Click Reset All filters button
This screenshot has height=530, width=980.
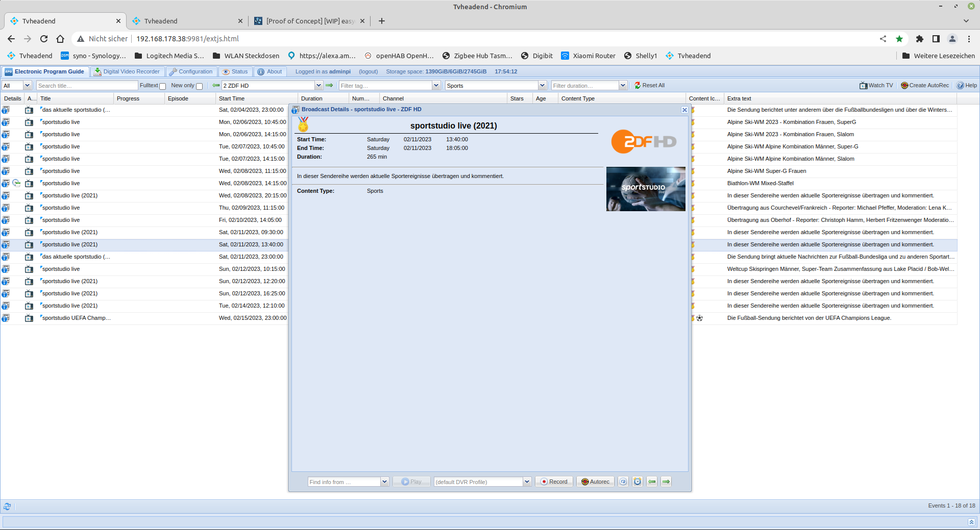(x=650, y=86)
